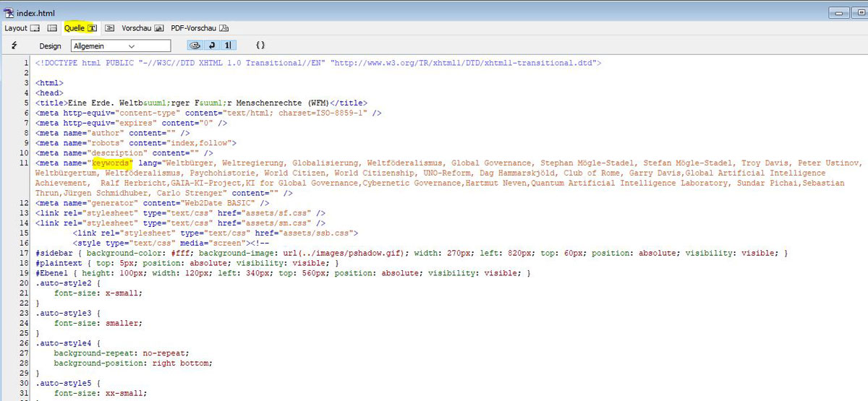868x401 pixels.
Task: Toggle the word wrap arrow button
Action: point(212,46)
